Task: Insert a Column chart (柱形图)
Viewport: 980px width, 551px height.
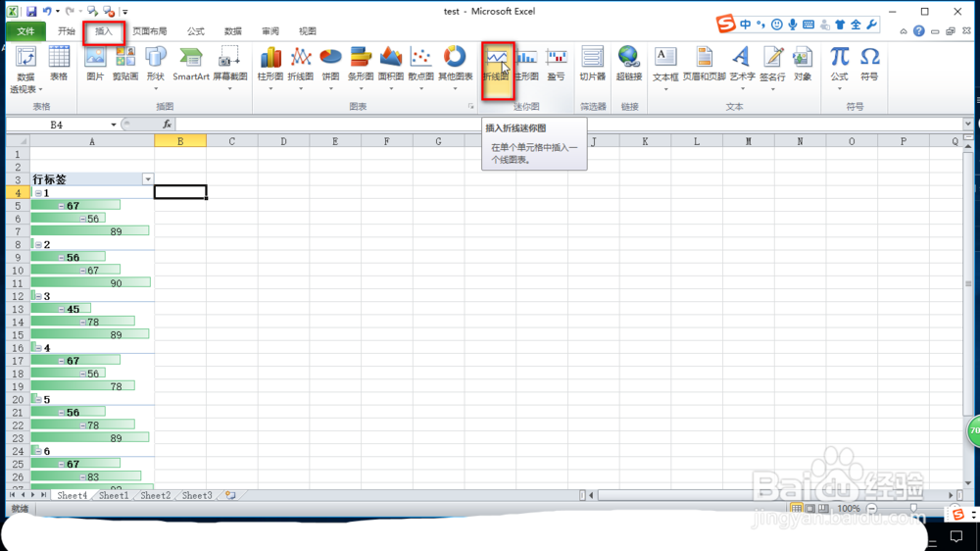Action: pos(270,68)
